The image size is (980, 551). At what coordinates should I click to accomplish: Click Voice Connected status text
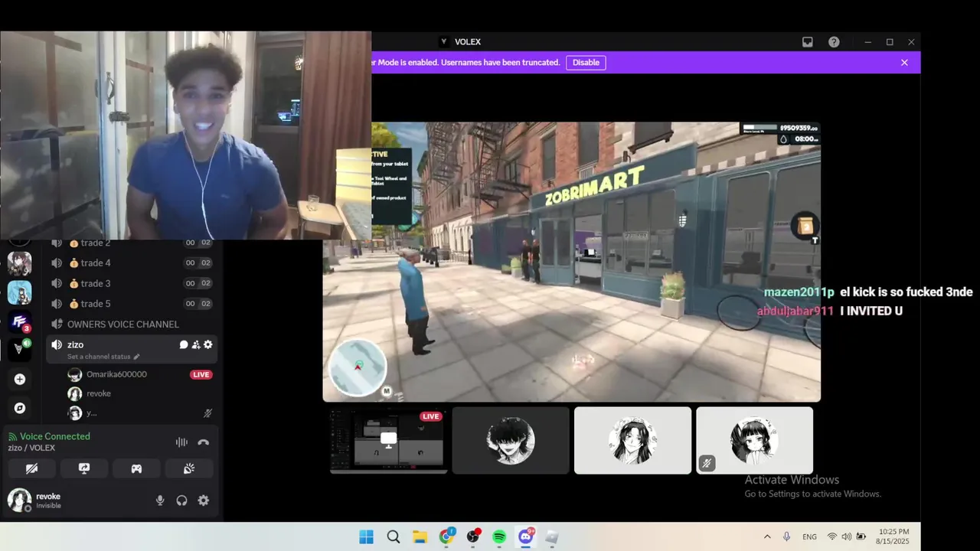55,436
